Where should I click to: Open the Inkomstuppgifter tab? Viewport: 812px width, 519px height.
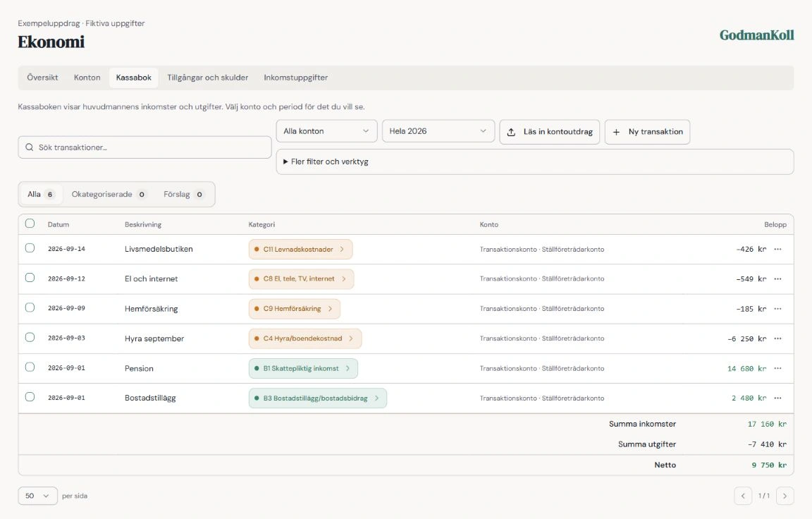(x=296, y=78)
